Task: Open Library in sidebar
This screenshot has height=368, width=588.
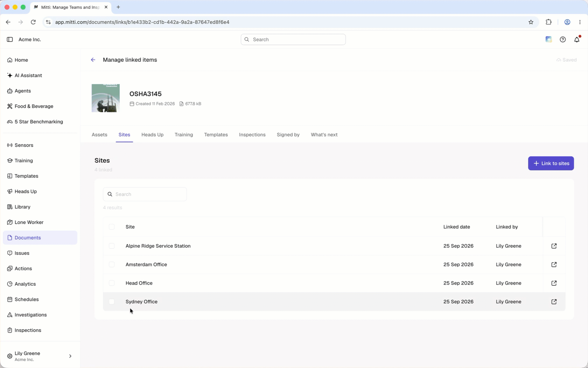Action: click(40, 207)
